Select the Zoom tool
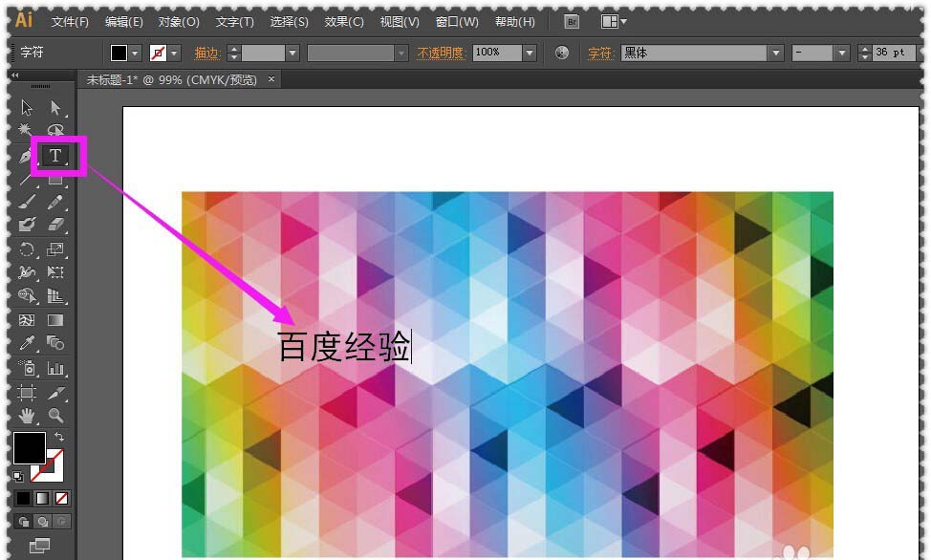 pyautogui.click(x=55, y=416)
